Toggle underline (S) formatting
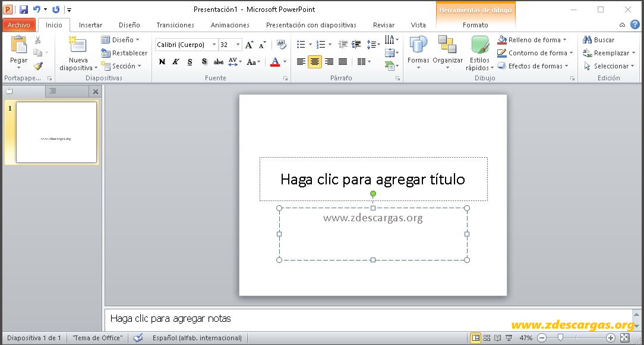Screen dimensions: 644x345 click(x=190, y=62)
